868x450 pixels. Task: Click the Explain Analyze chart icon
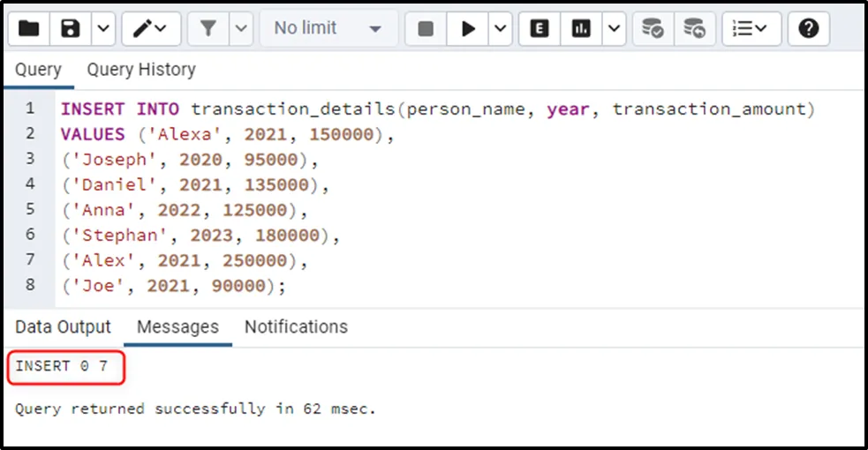tap(581, 29)
